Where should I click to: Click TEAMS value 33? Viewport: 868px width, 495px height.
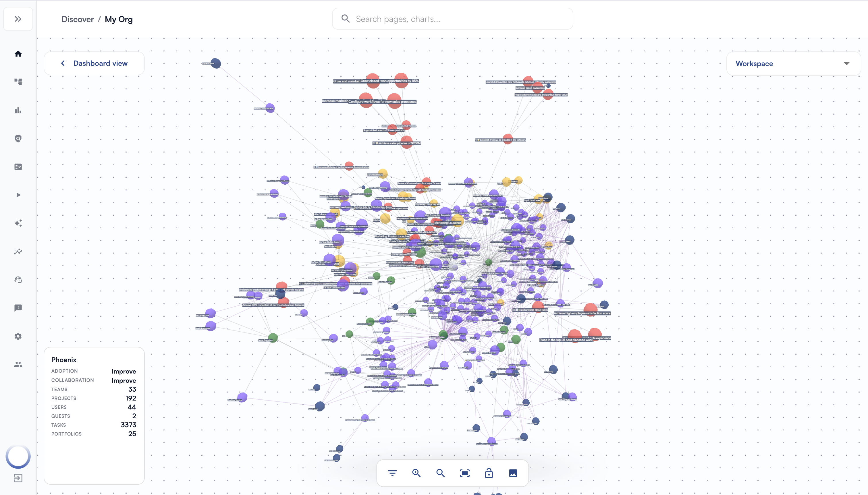click(x=132, y=389)
